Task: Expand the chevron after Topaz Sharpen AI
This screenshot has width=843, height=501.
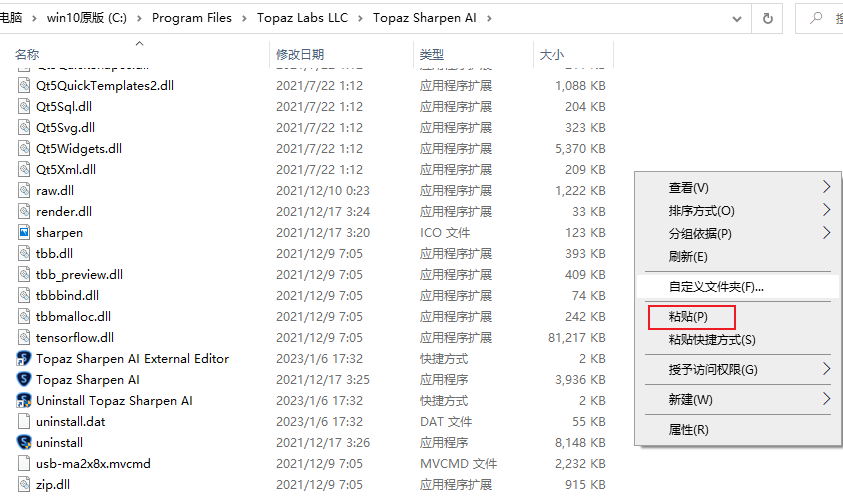Action: pyautogui.click(x=489, y=18)
